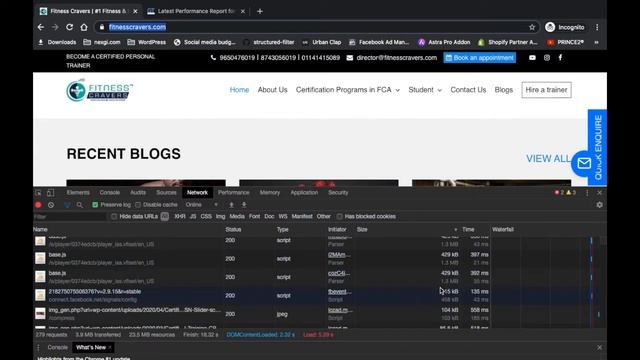This screenshot has height=360, width=640.
Task: Reload the Fitness Cravers page
Action: (69, 27)
